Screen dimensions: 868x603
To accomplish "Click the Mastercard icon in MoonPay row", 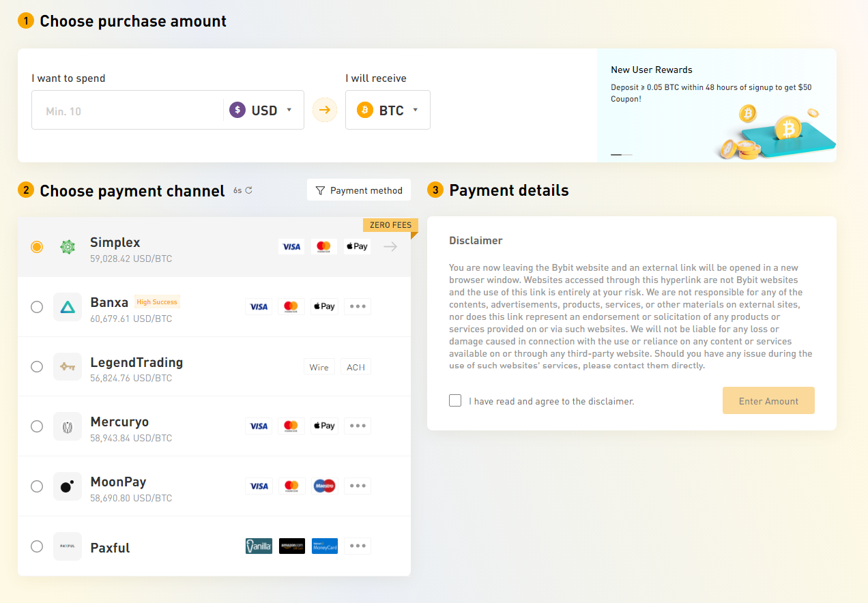I will (291, 486).
